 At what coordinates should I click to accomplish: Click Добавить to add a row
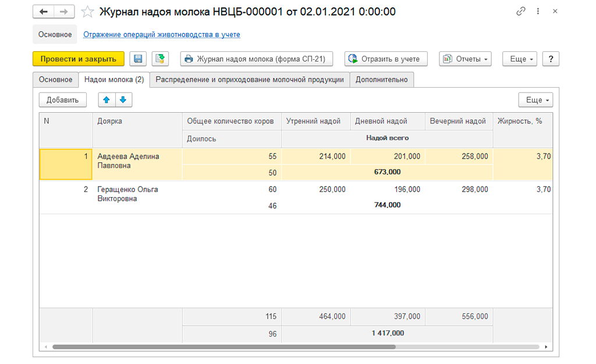pos(62,100)
